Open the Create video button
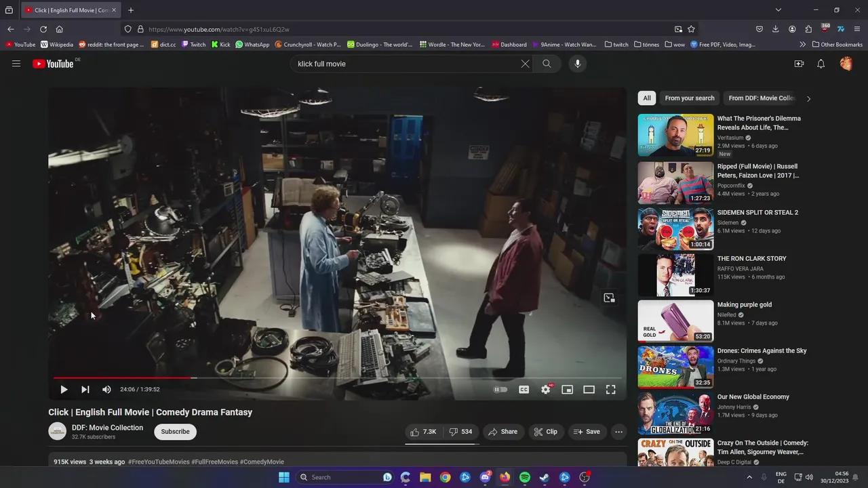The image size is (868, 488). (799, 64)
